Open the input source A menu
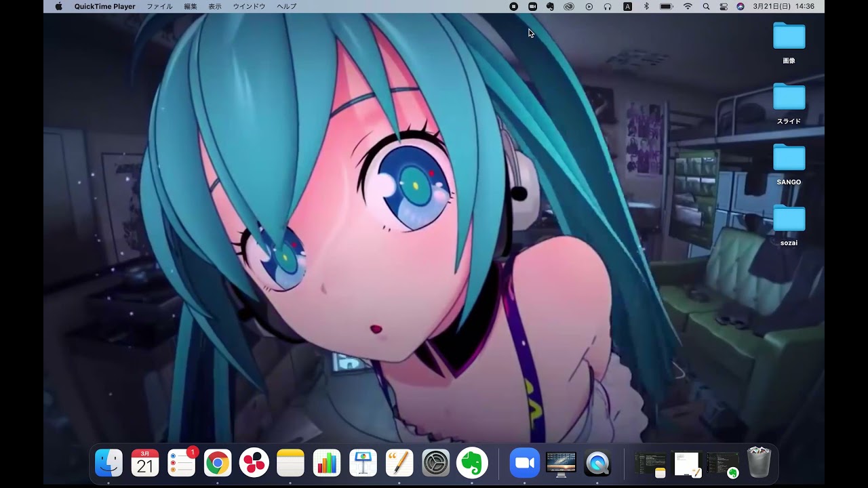Image resolution: width=868 pixels, height=488 pixels. pos(627,6)
